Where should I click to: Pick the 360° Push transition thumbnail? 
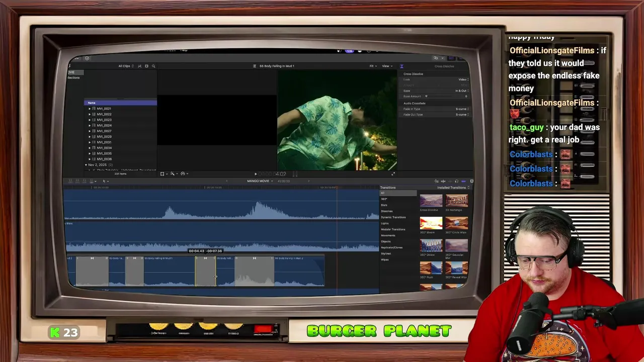pos(431,268)
